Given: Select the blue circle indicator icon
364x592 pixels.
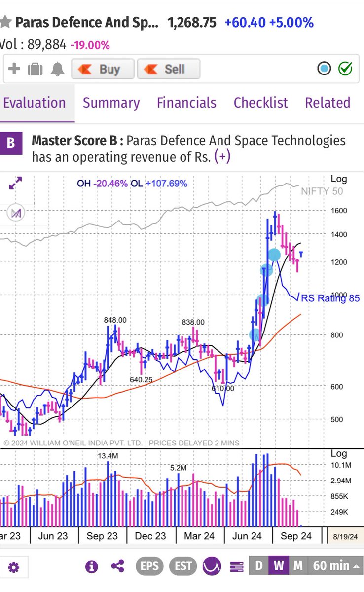Looking at the screenshot, I should point(324,69).
